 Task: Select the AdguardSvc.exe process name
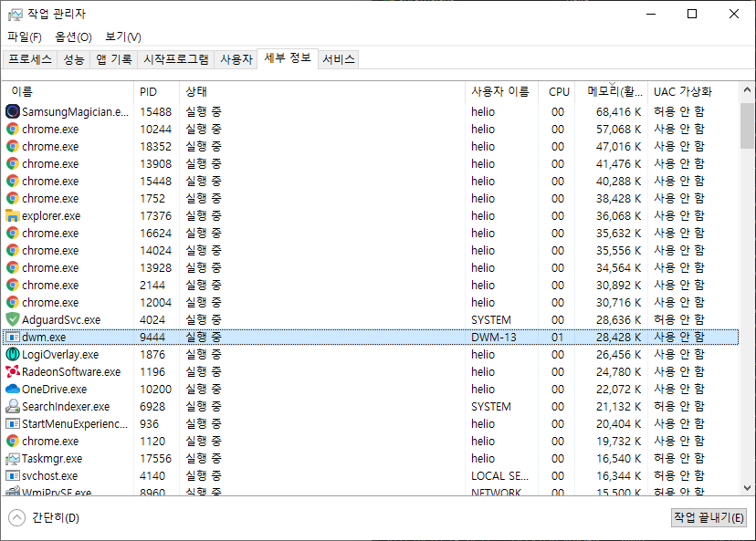pos(61,320)
